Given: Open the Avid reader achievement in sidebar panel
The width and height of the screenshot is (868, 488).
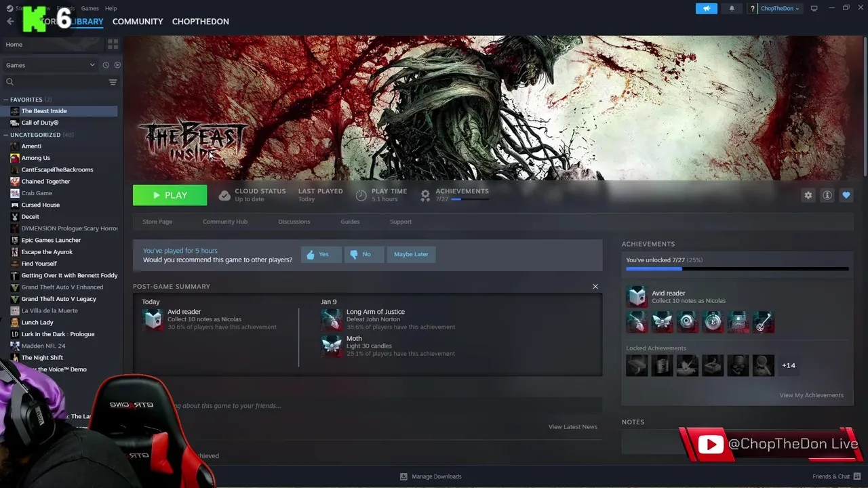Looking at the screenshot, I should tap(637, 297).
